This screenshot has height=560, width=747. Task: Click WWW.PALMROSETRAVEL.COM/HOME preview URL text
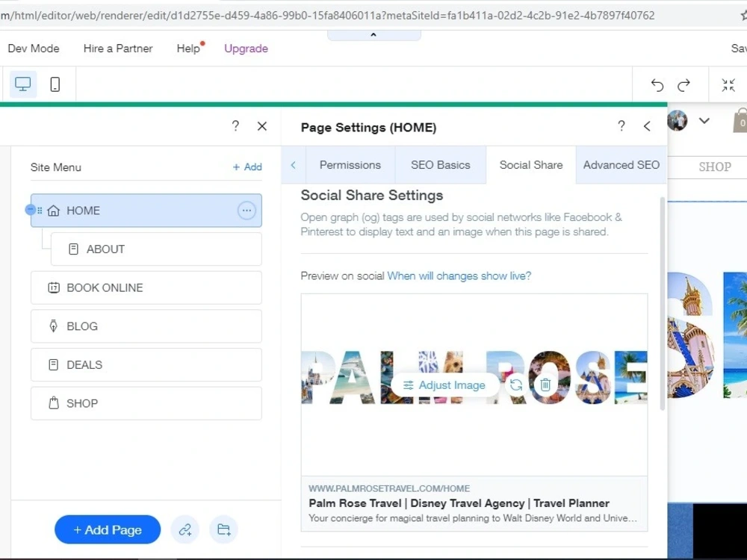click(x=389, y=488)
